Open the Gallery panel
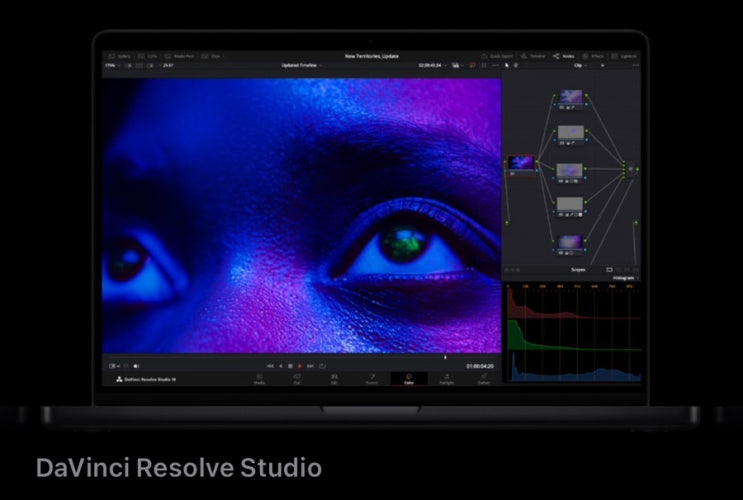 (120, 56)
